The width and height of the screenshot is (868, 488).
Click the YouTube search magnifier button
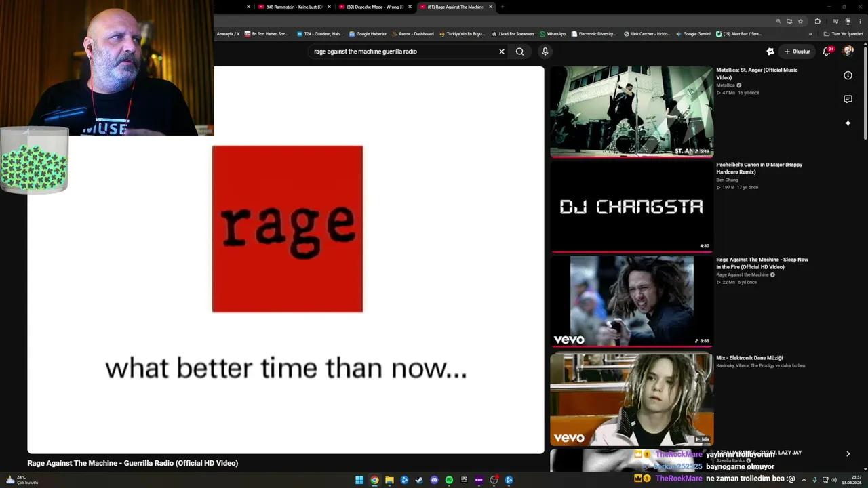[x=519, y=52]
